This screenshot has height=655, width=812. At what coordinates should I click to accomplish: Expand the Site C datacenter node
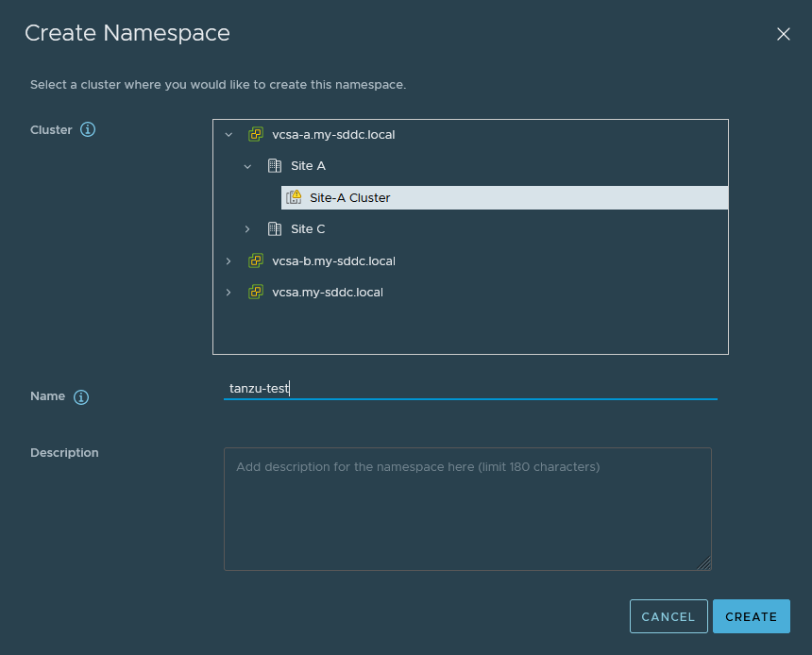[x=247, y=229]
